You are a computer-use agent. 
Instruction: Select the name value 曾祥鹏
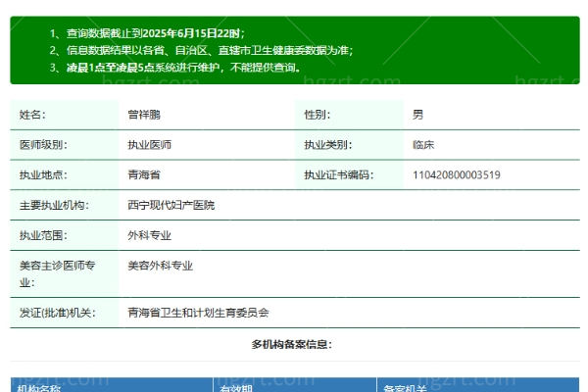[x=144, y=115]
